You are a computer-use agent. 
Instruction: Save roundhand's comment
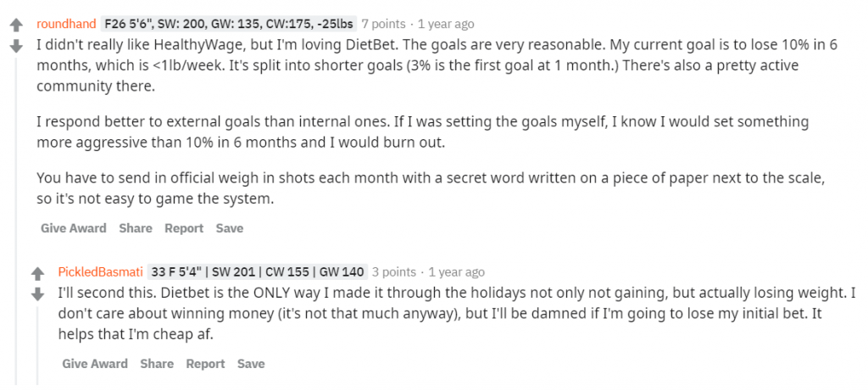tap(230, 228)
